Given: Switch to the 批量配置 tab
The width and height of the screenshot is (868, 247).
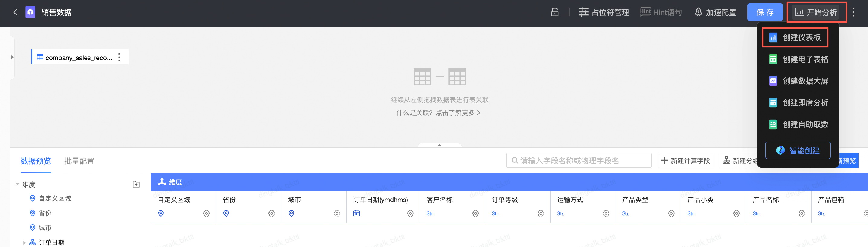Looking at the screenshot, I should 79,161.
